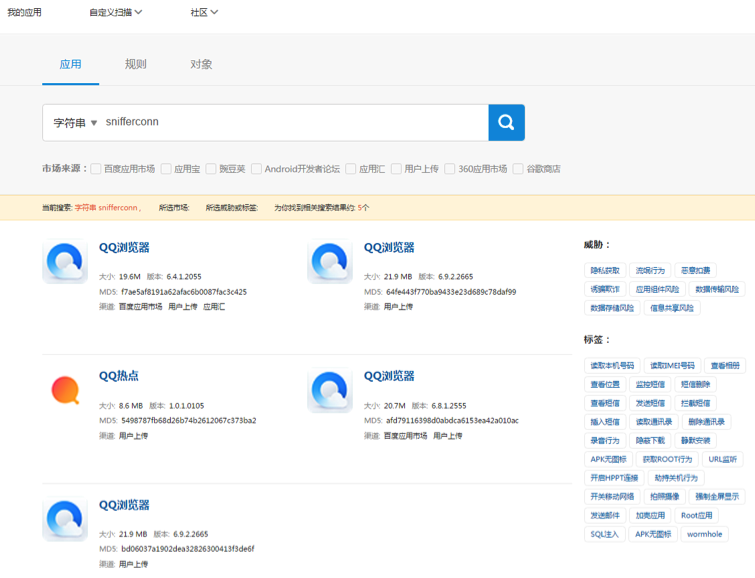Select the 360应用市场 checkbox

tap(450, 169)
